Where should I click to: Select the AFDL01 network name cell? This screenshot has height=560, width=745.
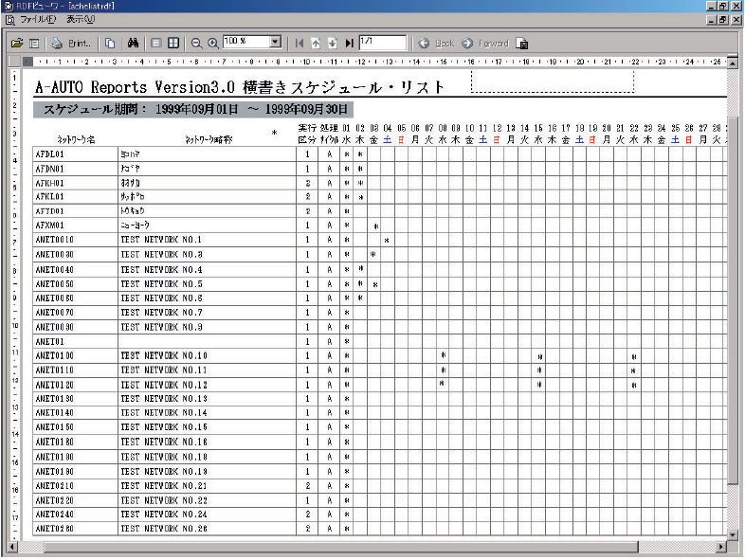click(x=75, y=154)
